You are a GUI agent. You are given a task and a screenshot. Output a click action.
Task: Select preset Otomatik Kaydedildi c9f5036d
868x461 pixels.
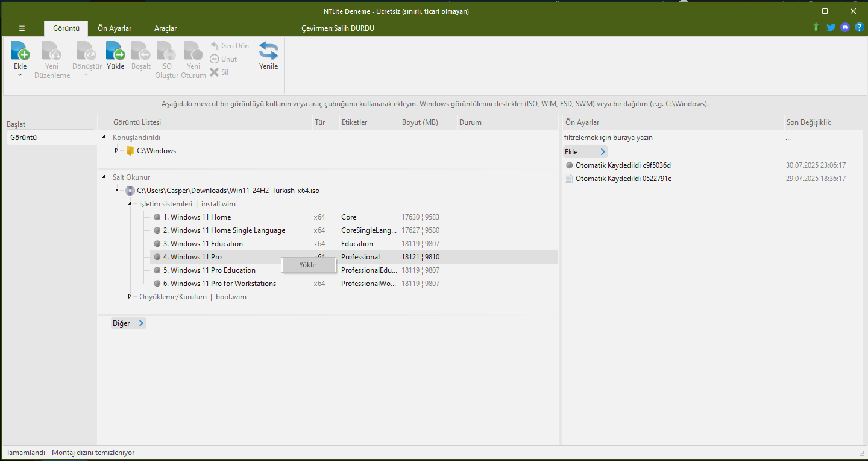623,165
